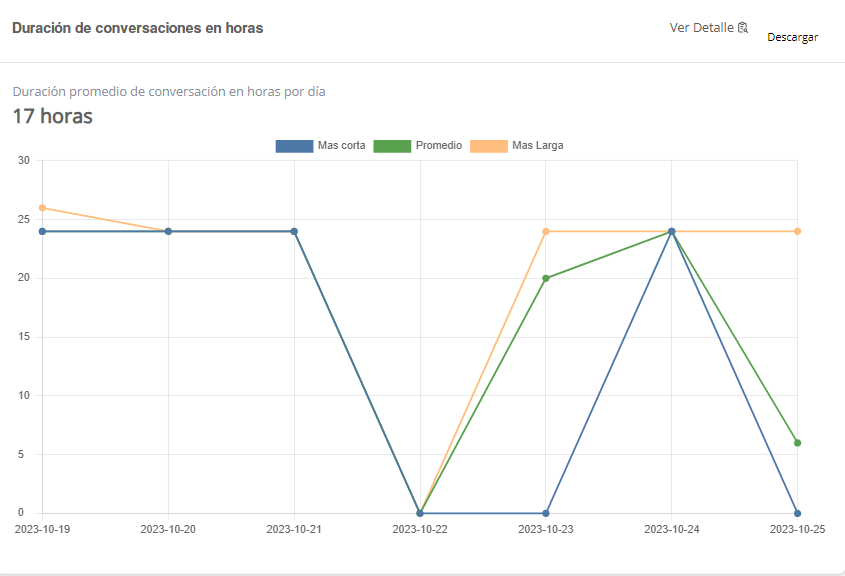Open the Ver Detalle link
This screenshot has width=845, height=576.
(702, 28)
